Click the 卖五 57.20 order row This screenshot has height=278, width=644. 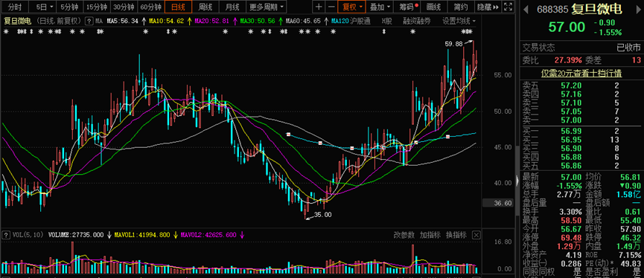[581, 85]
